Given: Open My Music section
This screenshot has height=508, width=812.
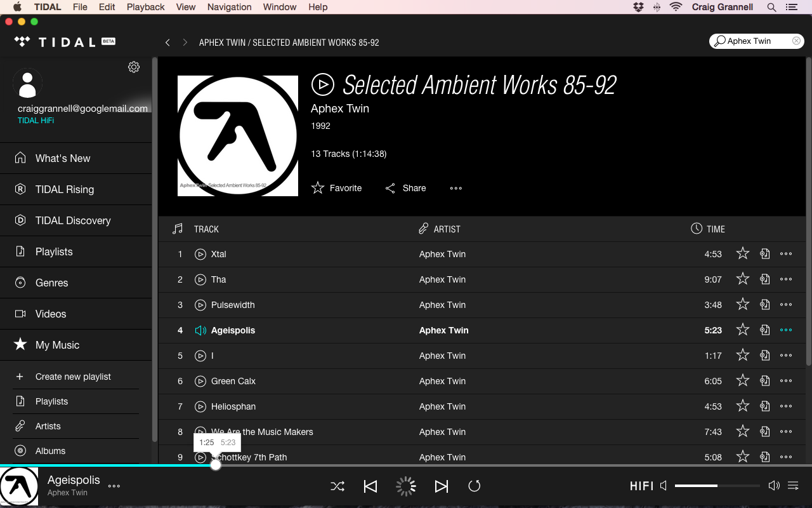Looking at the screenshot, I should point(76,345).
